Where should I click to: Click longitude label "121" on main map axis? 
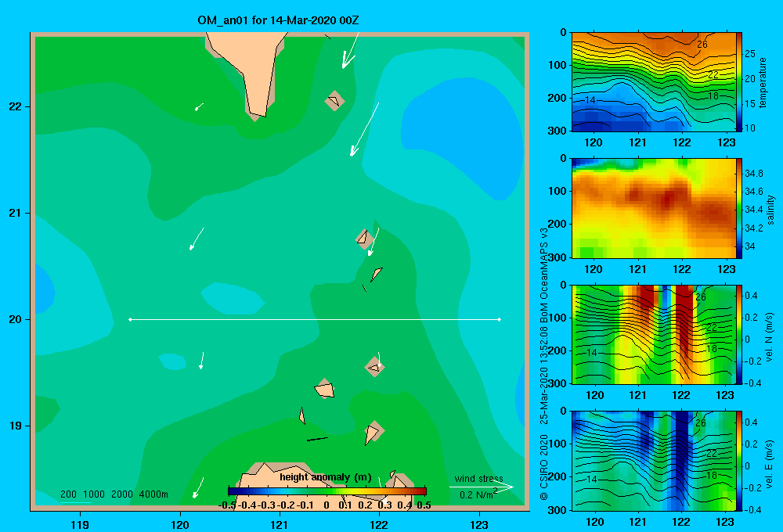280,524
